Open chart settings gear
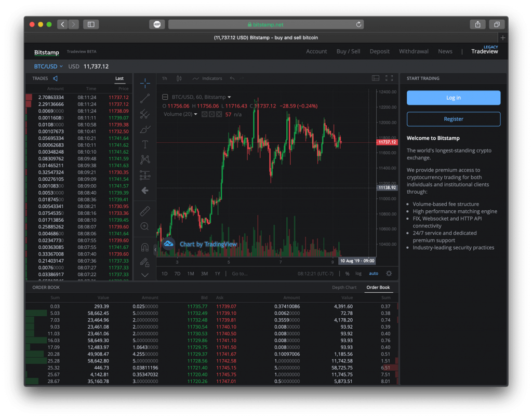The height and width of the screenshot is (418, 532). point(389,273)
